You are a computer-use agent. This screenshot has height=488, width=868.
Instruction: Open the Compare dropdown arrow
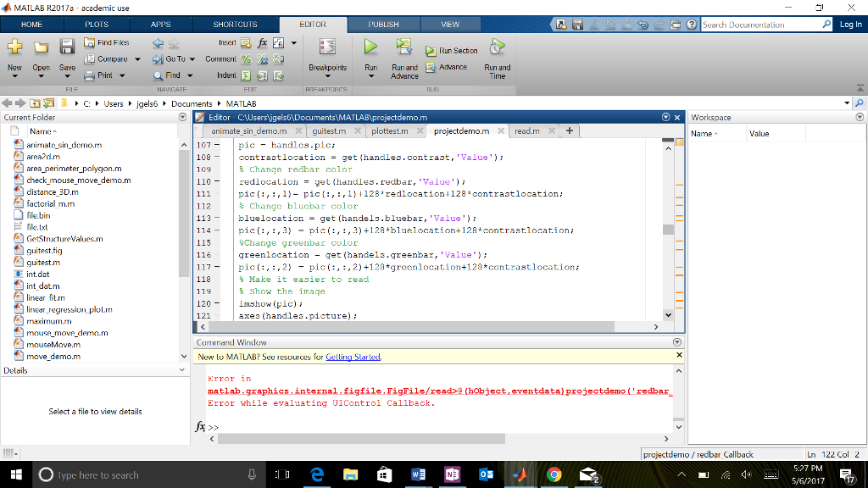pyautogui.click(x=136, y=59)
